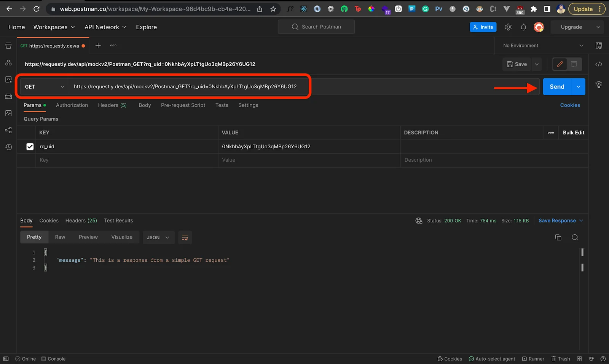Open the notifications bell
This screenshot has width=609, height=364.
tap(523, 27)
